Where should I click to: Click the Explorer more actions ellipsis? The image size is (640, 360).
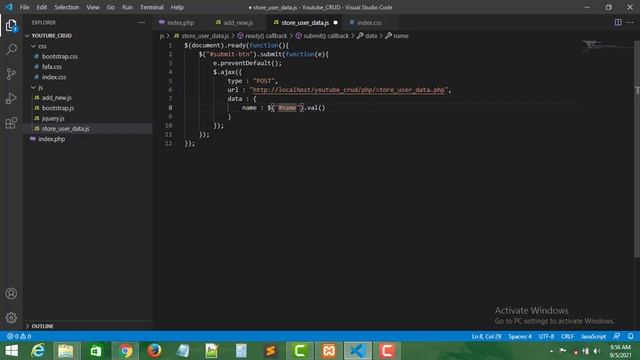click(x=142, y=22)
